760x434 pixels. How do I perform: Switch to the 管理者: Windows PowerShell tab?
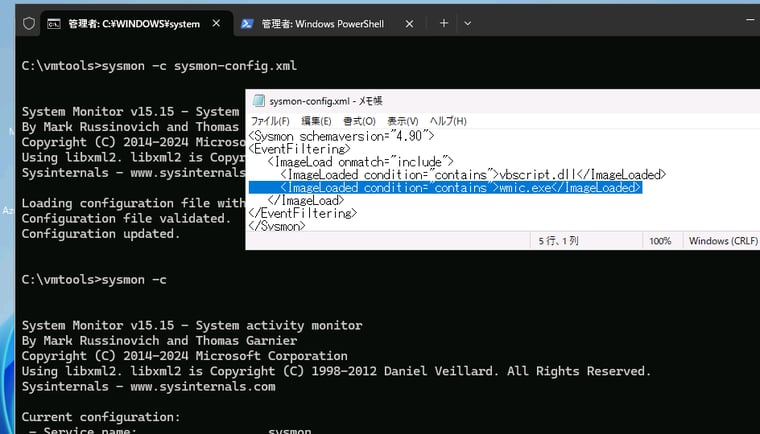click(322, 24)
